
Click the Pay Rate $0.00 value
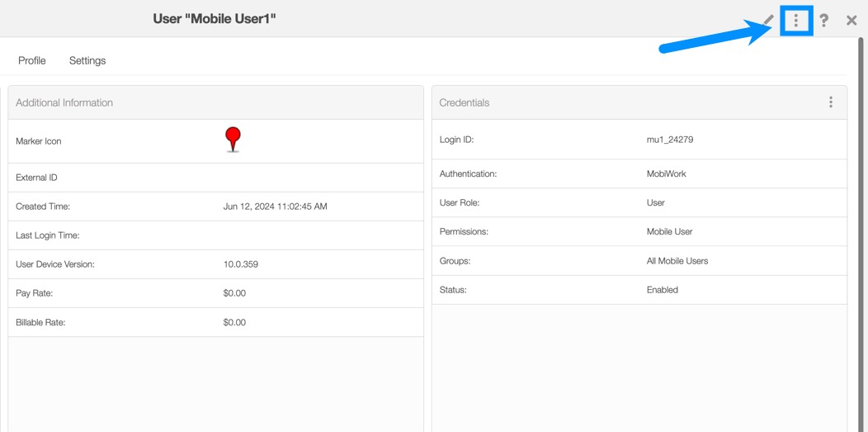tap(234, 293)
